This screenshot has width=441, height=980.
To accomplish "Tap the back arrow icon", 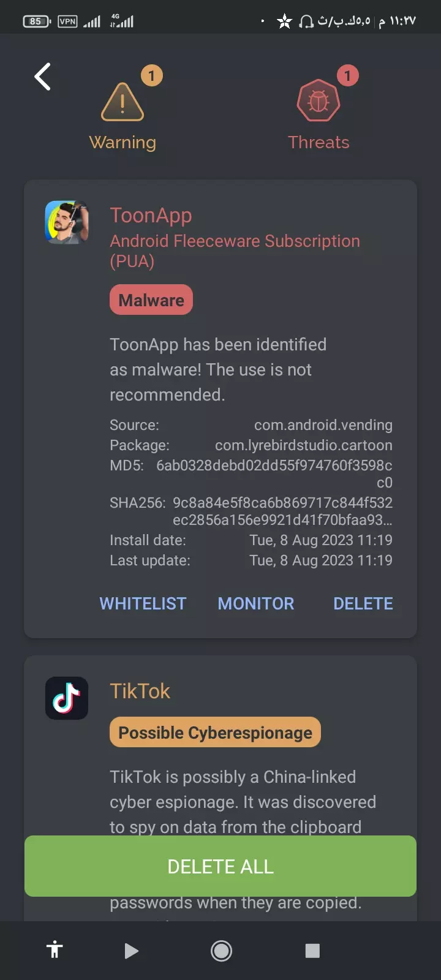I will coord(43,77).
